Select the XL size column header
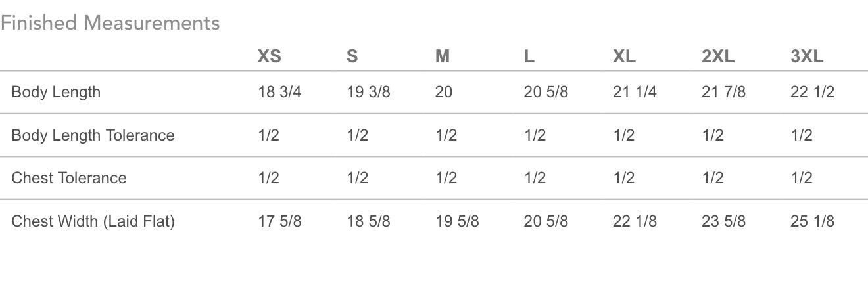Image resolution: width=868 pixels, height=285 pixels. 624,57
